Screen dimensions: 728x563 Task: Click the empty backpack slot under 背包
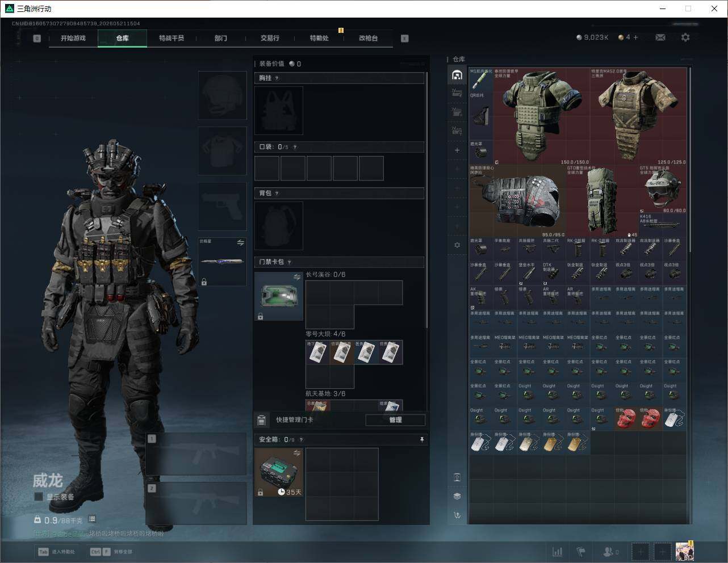click(279, 226)
